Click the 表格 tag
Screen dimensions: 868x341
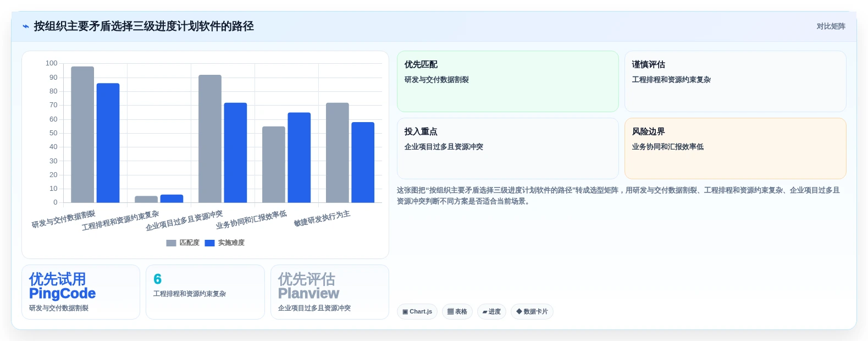coord(457,311)
